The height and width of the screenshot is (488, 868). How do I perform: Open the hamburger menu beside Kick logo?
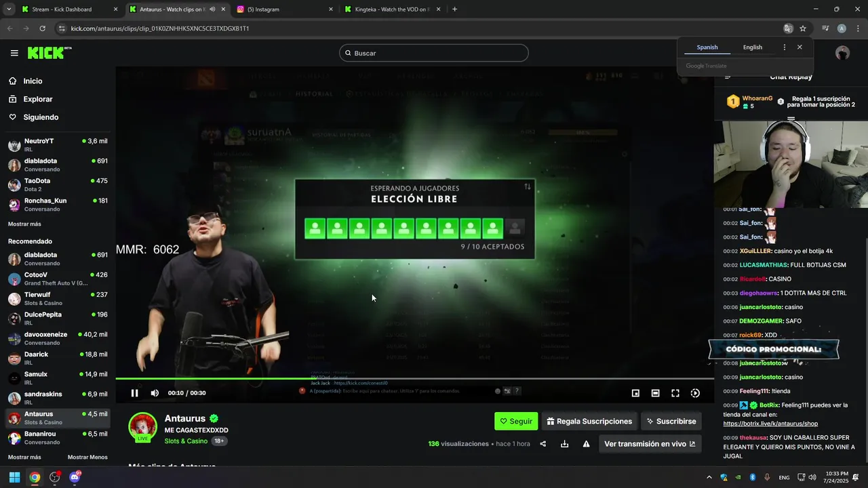pos(14,53)
